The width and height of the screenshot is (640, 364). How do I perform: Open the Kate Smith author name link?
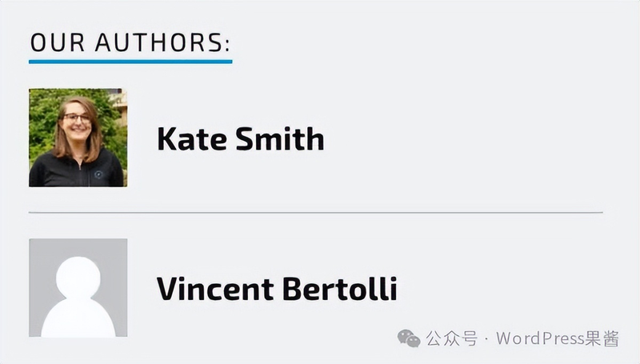point(240,139)
